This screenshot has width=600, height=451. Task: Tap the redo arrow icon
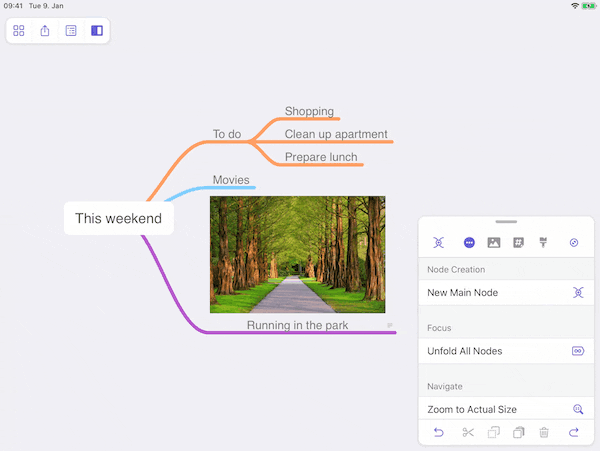573,432
